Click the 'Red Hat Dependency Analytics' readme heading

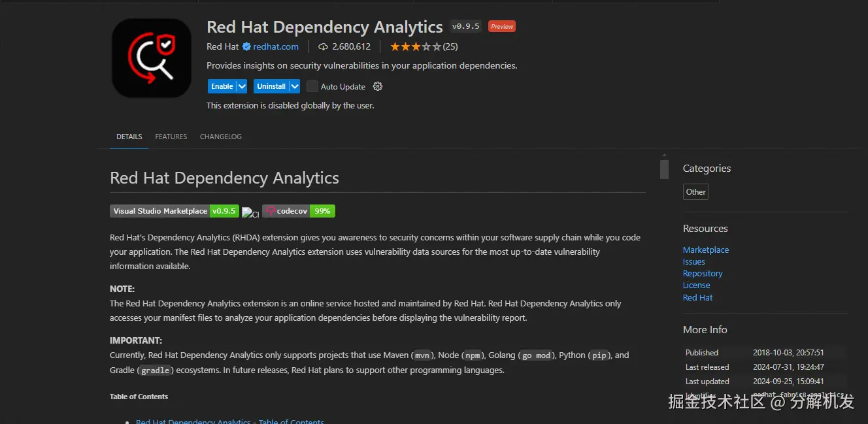tap(224, 178)
